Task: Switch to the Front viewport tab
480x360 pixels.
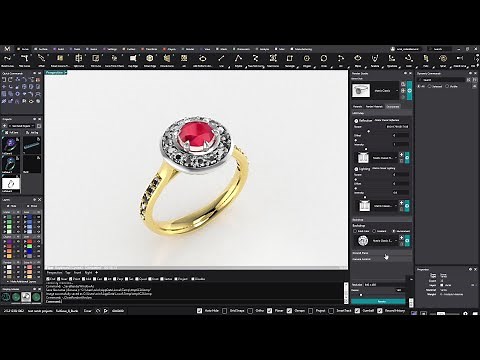Action: [77, 273]
